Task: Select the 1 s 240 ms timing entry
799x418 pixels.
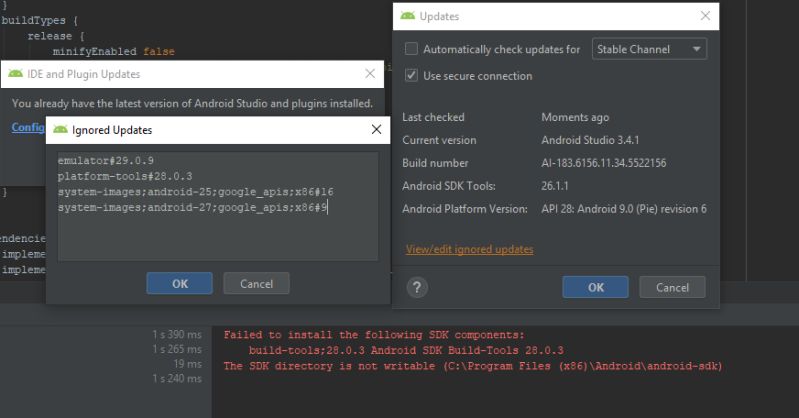Action: click(177, 379)
